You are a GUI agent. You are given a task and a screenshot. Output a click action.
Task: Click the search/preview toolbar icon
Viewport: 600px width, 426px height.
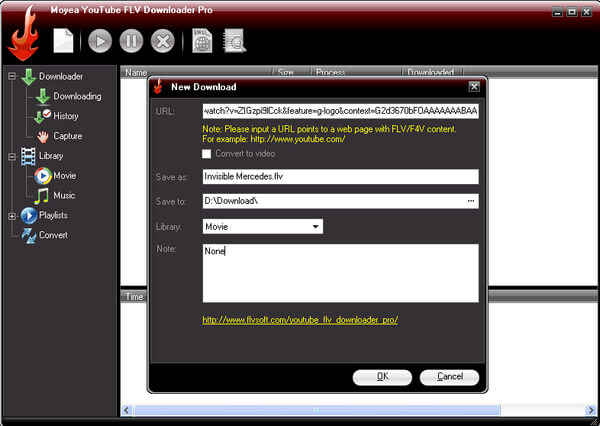coord(235,42)
